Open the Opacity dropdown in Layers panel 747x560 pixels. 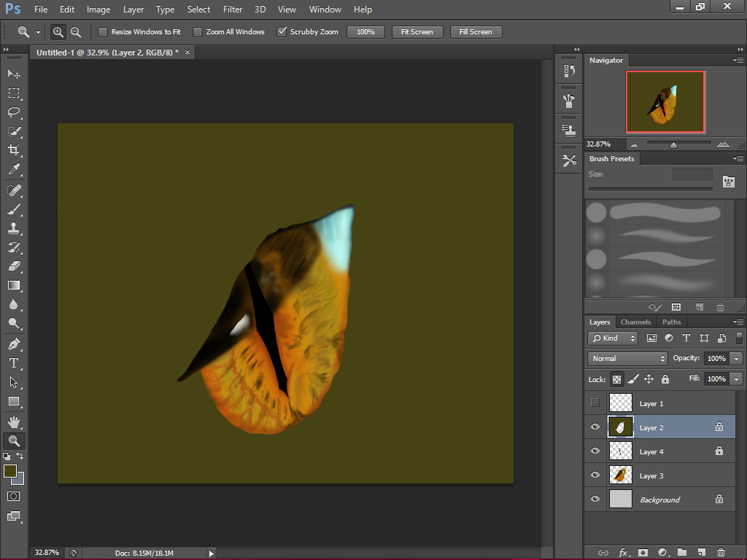tap(736, 358)
